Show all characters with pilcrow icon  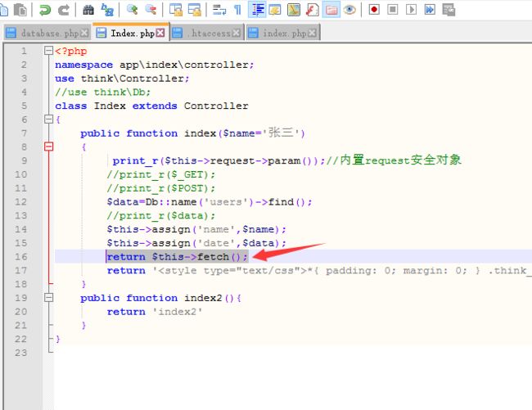(238, 10)
